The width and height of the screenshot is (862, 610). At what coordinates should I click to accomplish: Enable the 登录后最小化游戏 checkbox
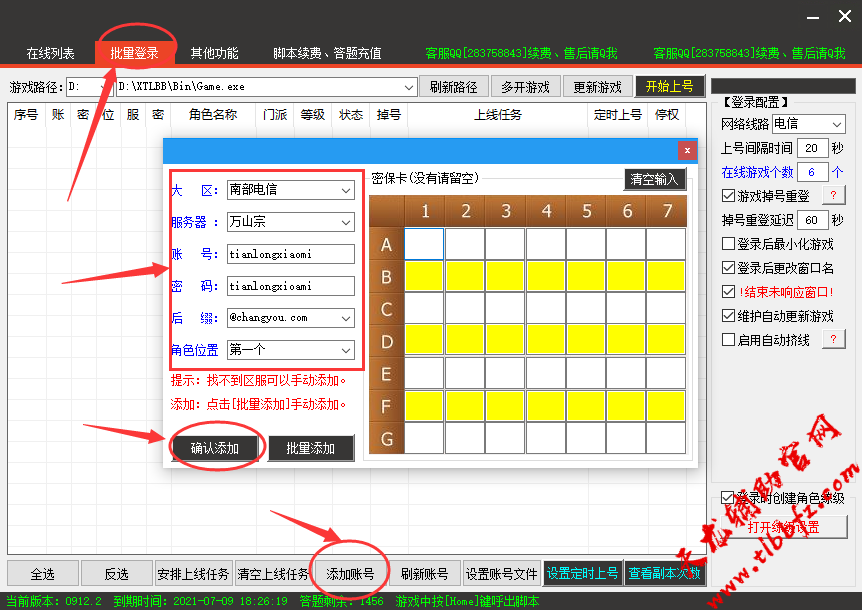(728, 243)
